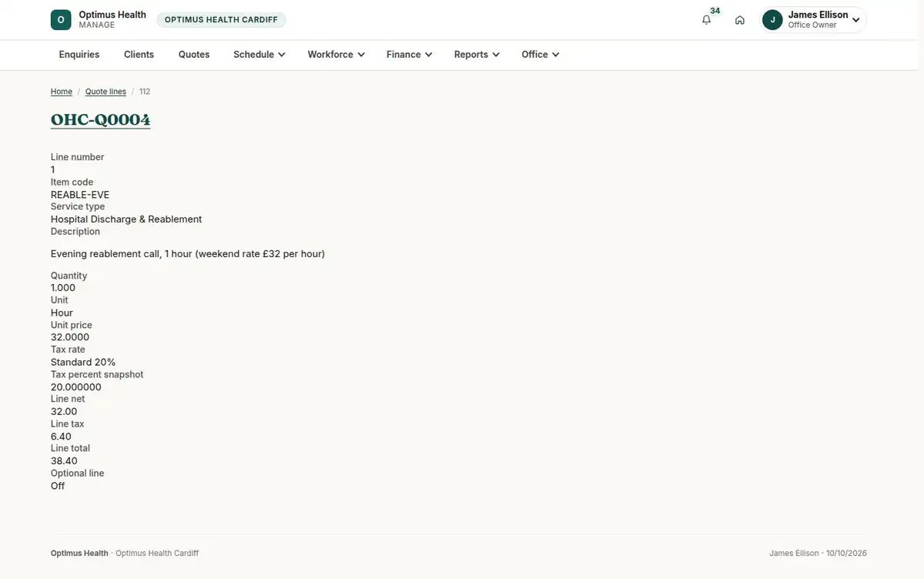
Task: Click the Optimus Health Manage brand name
Action: [112, 20]
